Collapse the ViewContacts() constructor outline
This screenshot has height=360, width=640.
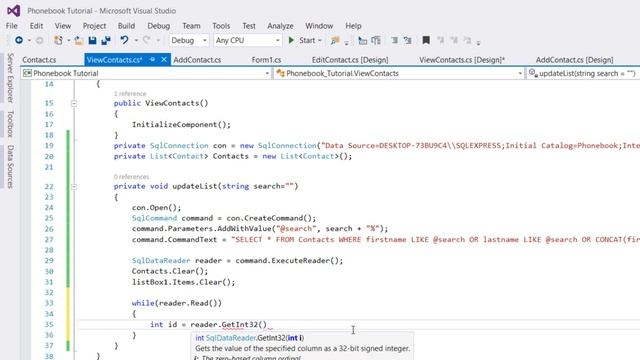point(74,103)
